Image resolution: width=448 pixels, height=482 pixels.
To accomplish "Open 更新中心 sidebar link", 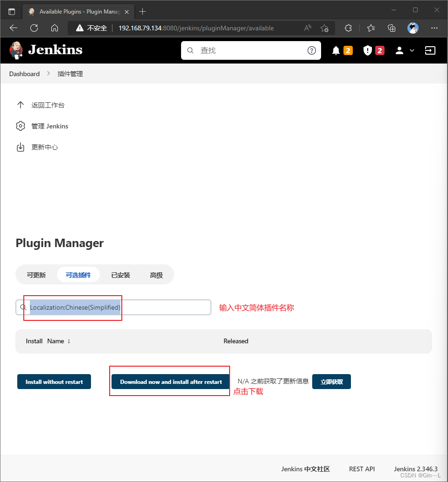I will tap(44, 147).
